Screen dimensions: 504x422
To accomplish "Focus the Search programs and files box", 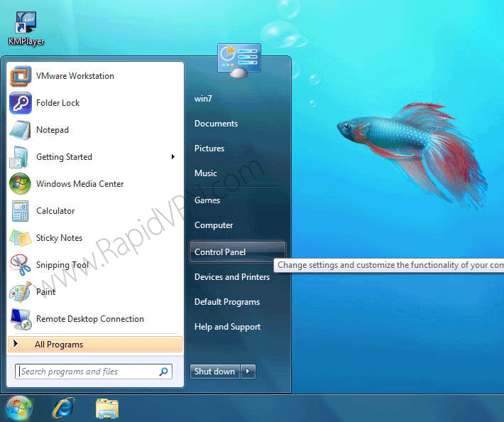I will point(94,372).
